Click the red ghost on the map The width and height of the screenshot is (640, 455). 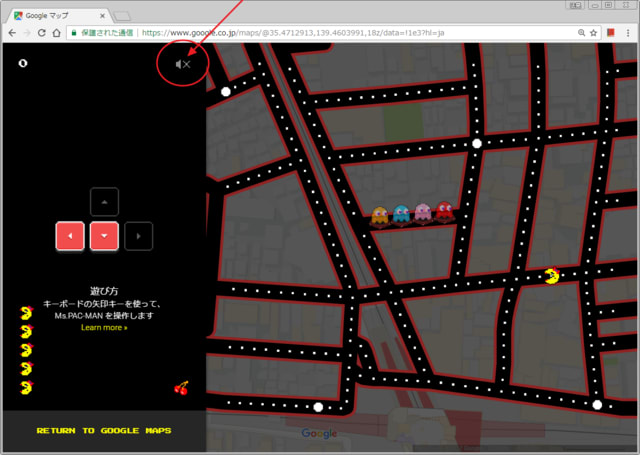(x=445, y=212)
